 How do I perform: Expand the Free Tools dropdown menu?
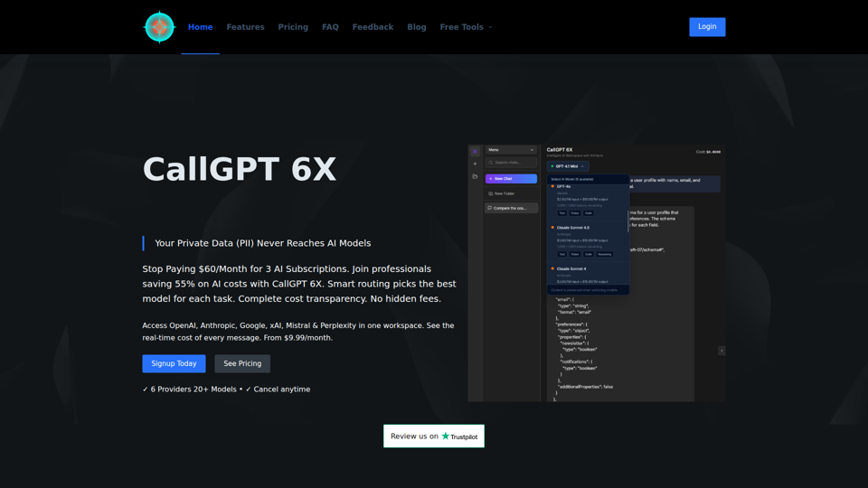tap(466, 26)
